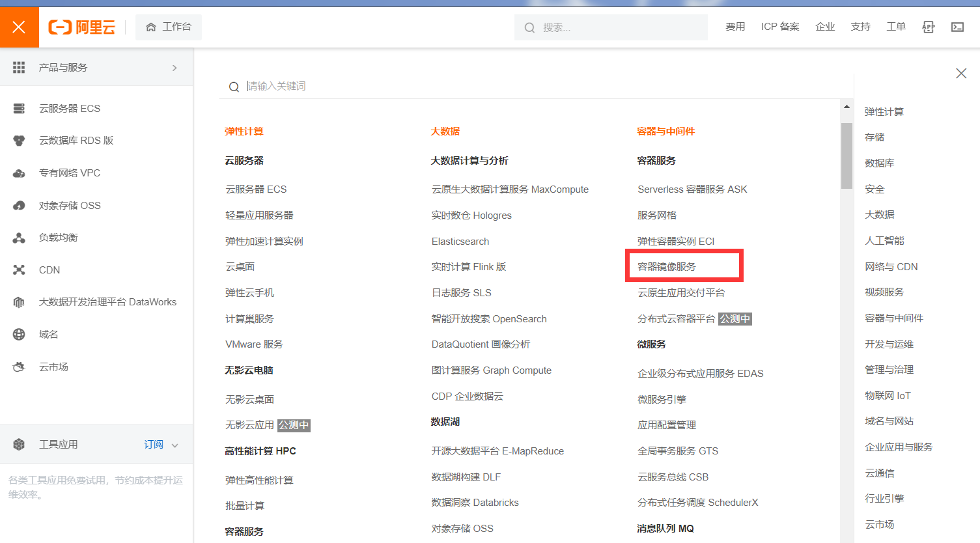The width and height of the screenshot is (980, 543).
Task: Jump to 人工智能 category
Action: click(x=884, y=241)
